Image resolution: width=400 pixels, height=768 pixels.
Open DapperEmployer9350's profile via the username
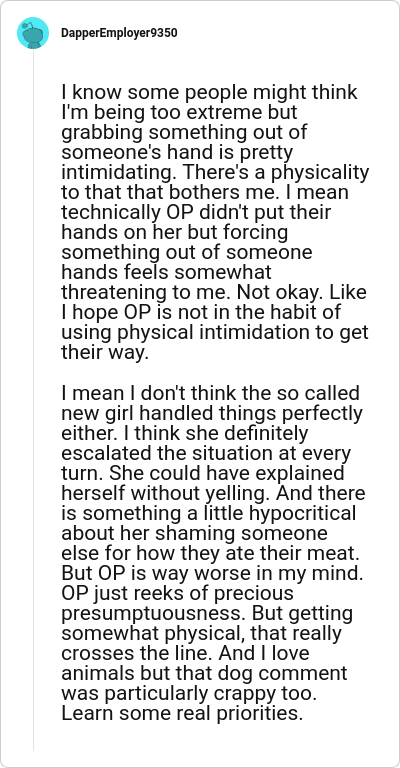coord(119,33)
